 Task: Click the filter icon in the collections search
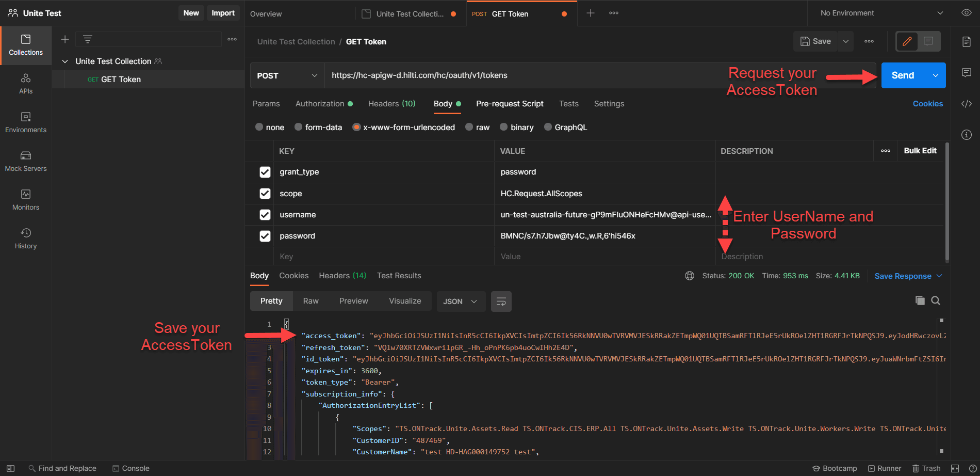coord(88,39)
